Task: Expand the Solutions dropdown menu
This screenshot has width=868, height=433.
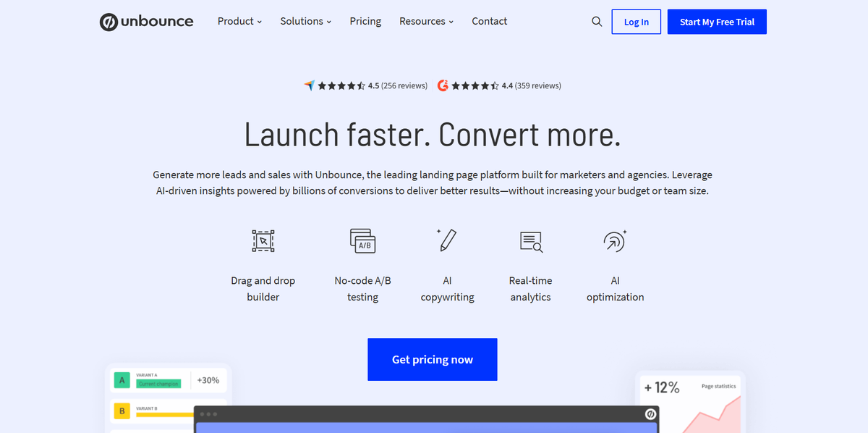Action: click(306, 22)
